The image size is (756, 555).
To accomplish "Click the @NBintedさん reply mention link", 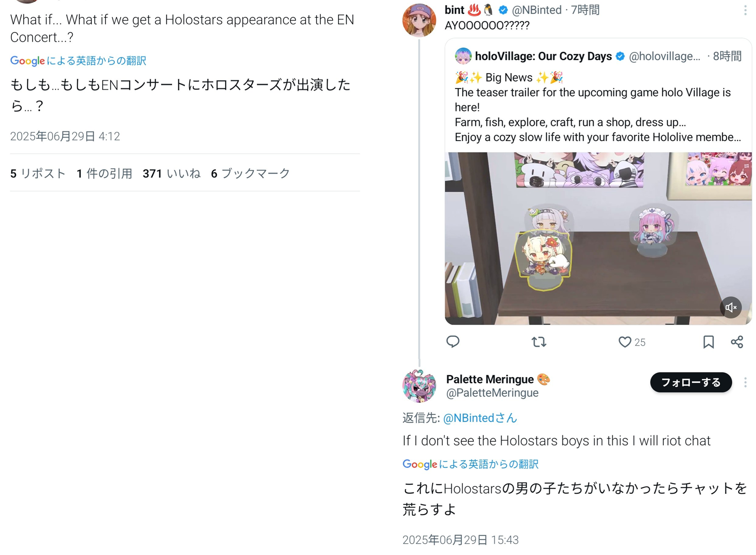I will pyautogui.click(x=480, y=418).
